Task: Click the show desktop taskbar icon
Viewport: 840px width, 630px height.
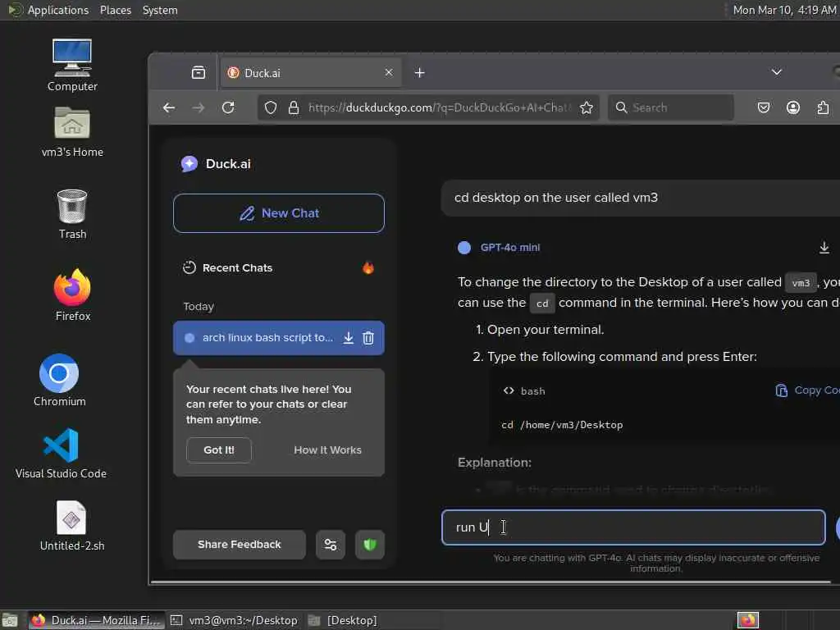Action: (10, 620)
